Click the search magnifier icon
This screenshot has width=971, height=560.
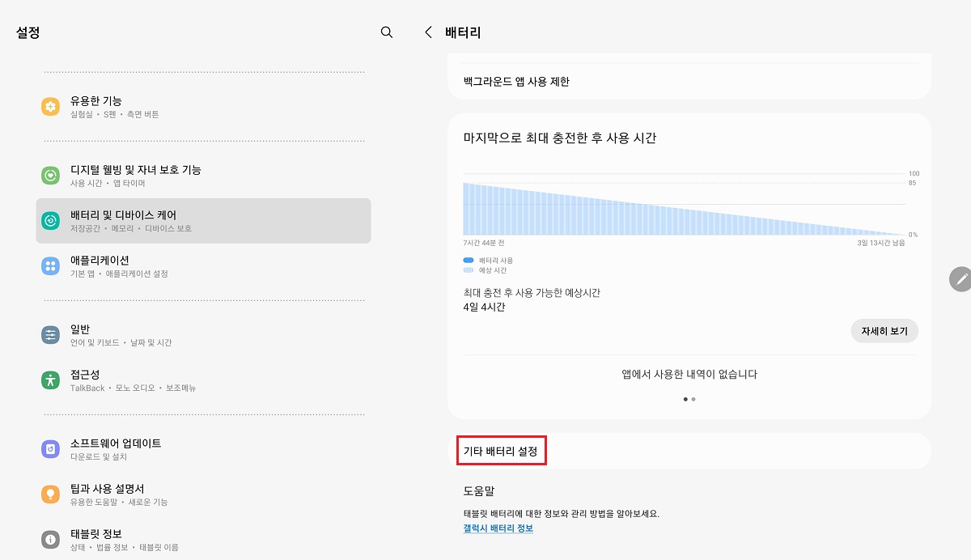[x=386, y=32]
